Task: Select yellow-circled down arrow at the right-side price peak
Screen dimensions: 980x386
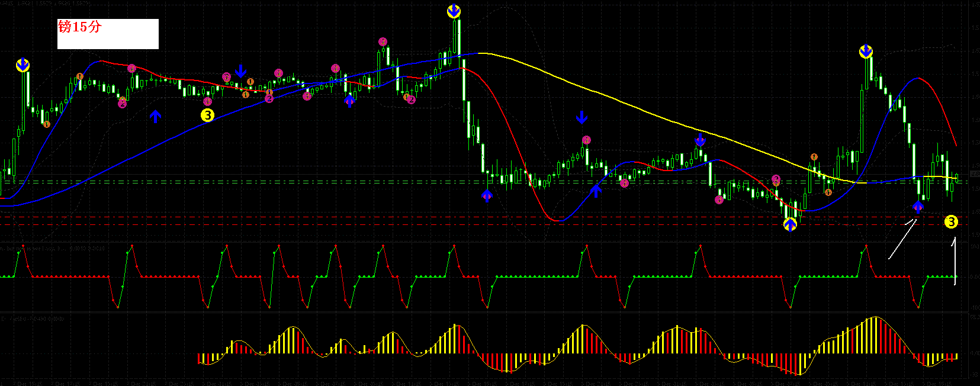Action: tap(866, 52)
